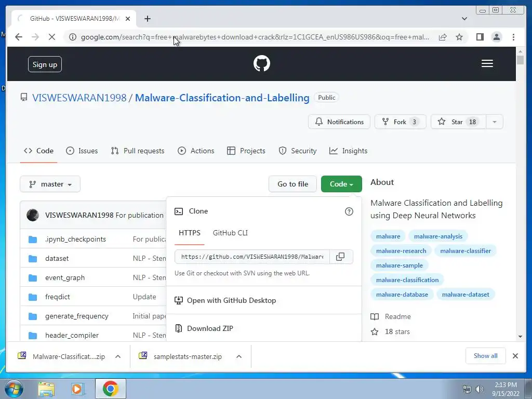Image resolution: width=532 pixels, height=399 pixels.
Task: Open the Projects tab
Action: pyautogui.click(x=246, y=151)
